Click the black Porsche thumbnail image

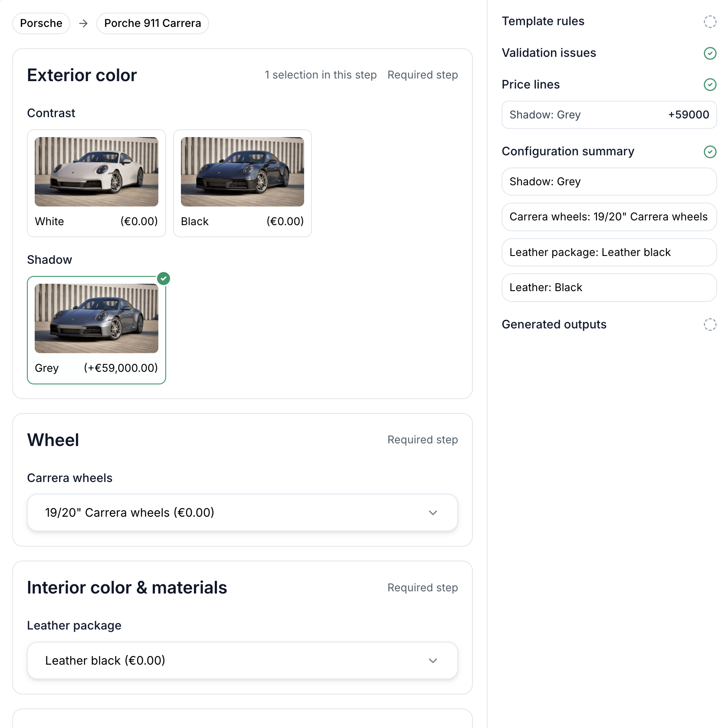tap(243, 172)
